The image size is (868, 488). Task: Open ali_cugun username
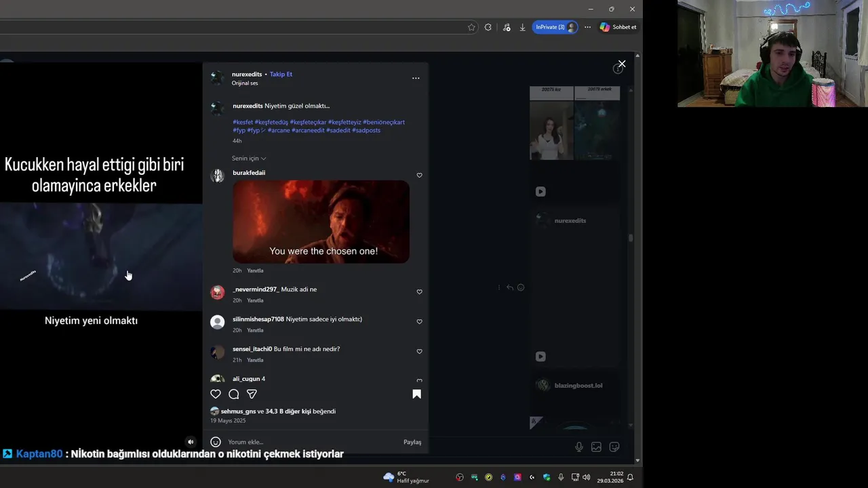(246, 379)
